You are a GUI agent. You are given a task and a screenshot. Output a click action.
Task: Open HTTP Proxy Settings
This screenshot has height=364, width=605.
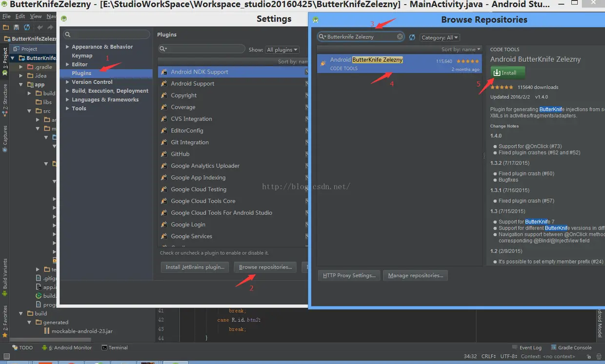349,275
